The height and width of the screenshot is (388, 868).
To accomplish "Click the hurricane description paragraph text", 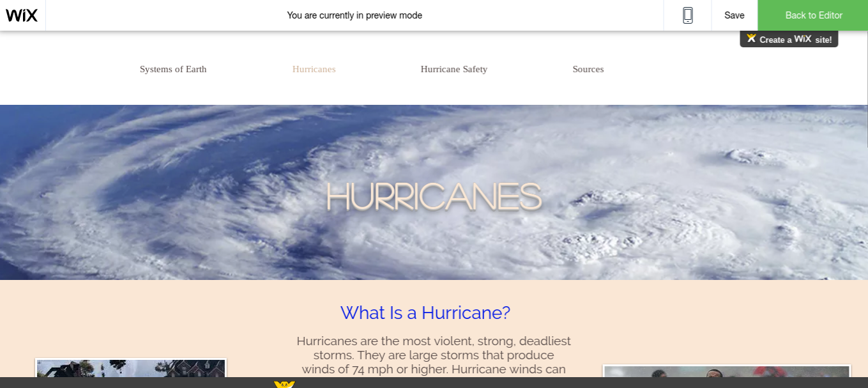I will (x=434, y=355).
